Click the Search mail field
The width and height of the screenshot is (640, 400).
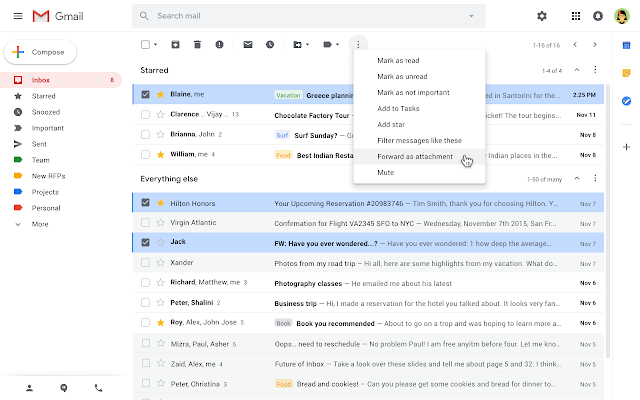310,16
